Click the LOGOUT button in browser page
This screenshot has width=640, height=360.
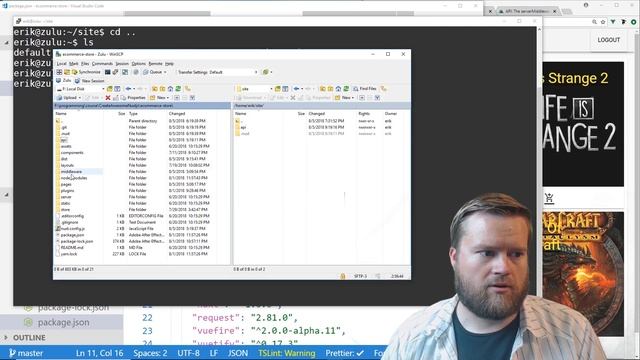point(609,40)
